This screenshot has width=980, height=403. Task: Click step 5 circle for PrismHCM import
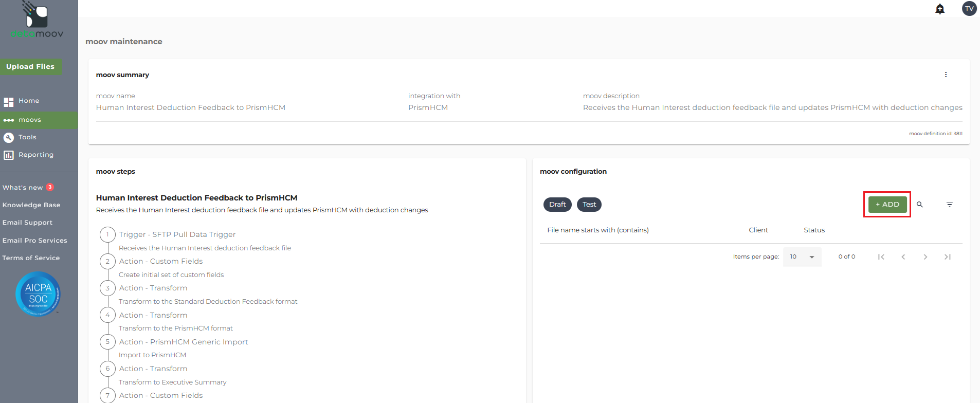coord(107,342)
